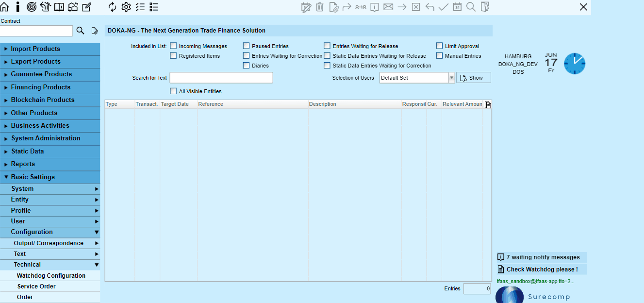Click the search icon beside Contract field

[x=81, y=31]
